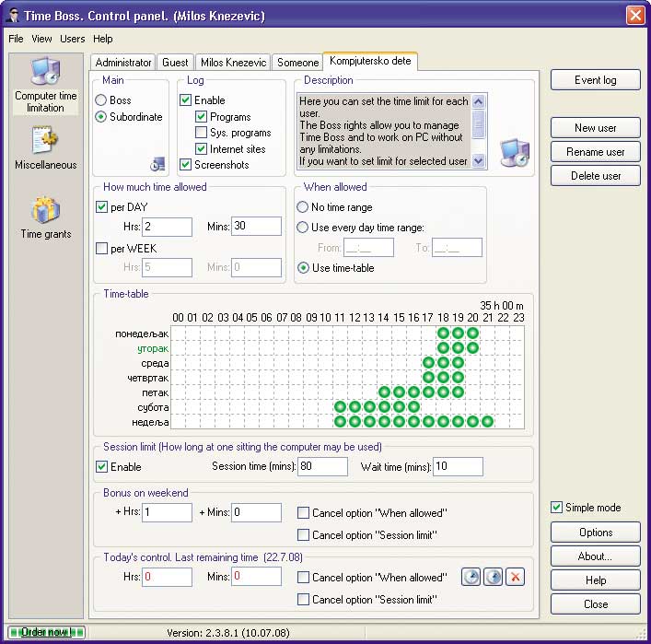Click the About... button
651x644 pixels.
(596, 556)
